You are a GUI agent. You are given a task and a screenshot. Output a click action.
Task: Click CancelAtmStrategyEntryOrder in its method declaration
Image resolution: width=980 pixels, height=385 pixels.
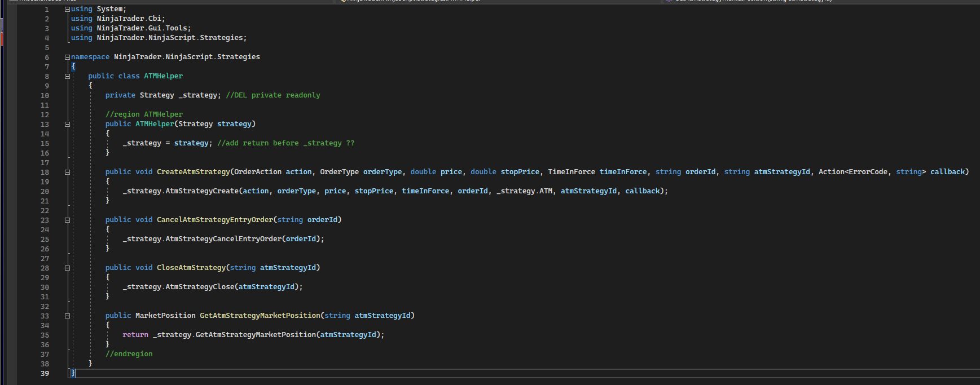tap(215, 220)
